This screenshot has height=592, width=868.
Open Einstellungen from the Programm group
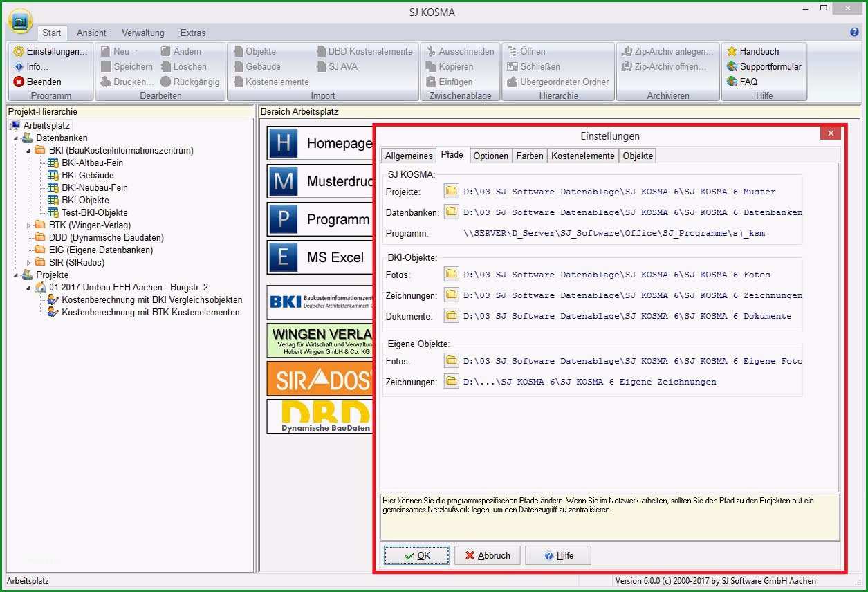point(50,51)
